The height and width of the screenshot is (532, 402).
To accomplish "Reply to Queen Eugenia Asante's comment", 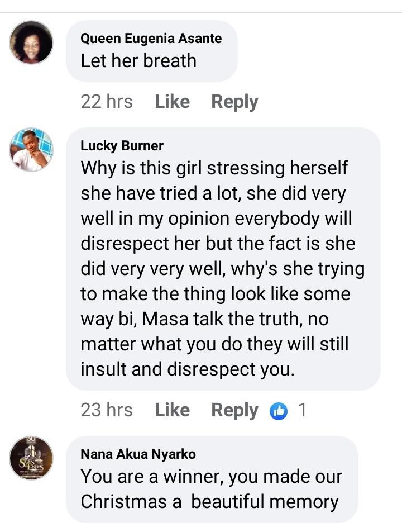I will point(234,102).
